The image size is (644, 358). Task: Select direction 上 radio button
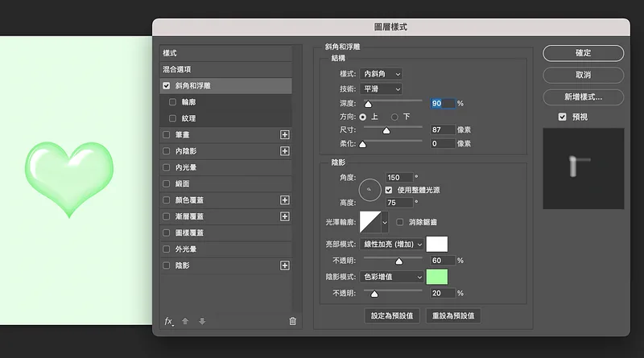[x=363, y=117]
